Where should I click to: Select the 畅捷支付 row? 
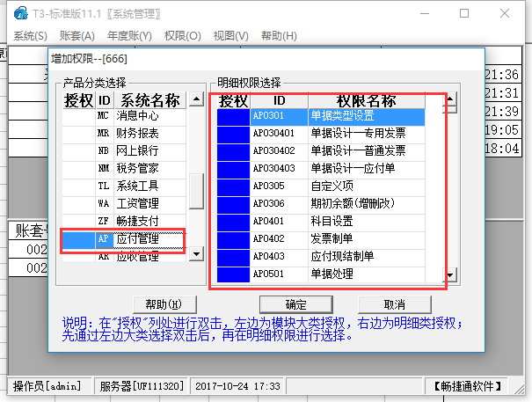(124, 222)
